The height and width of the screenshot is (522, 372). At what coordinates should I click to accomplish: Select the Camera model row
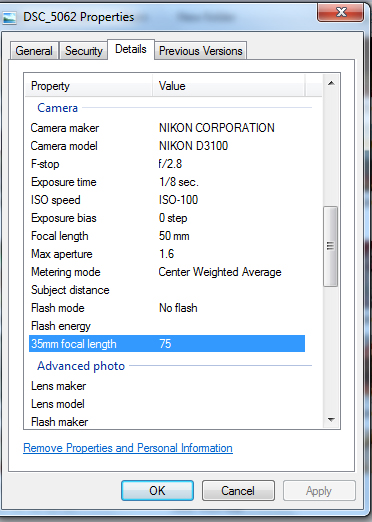(x=167, y=146)
